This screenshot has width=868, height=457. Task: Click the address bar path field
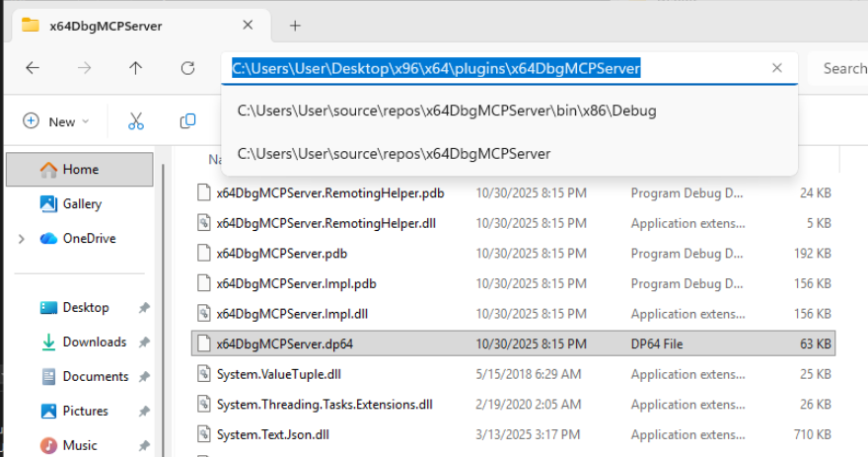coord(509,68)
